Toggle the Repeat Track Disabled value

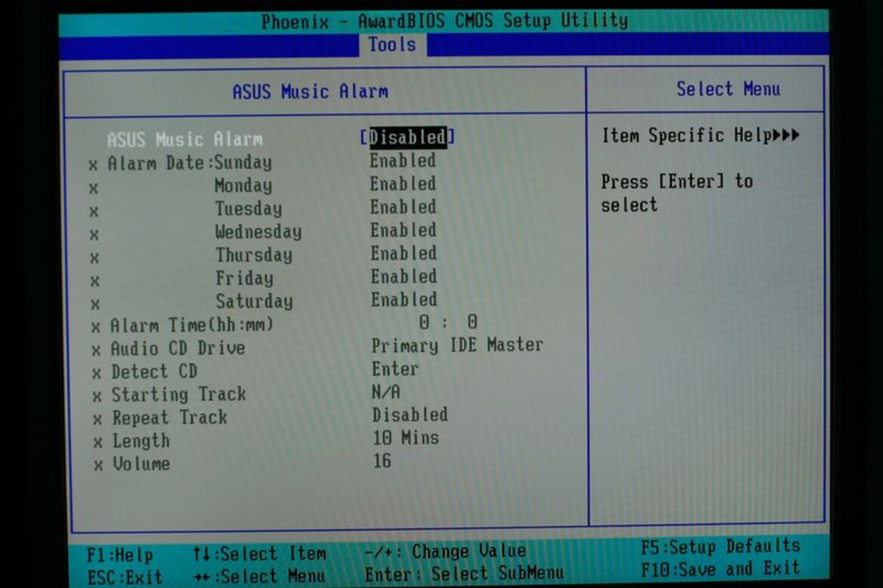(410, 415)
